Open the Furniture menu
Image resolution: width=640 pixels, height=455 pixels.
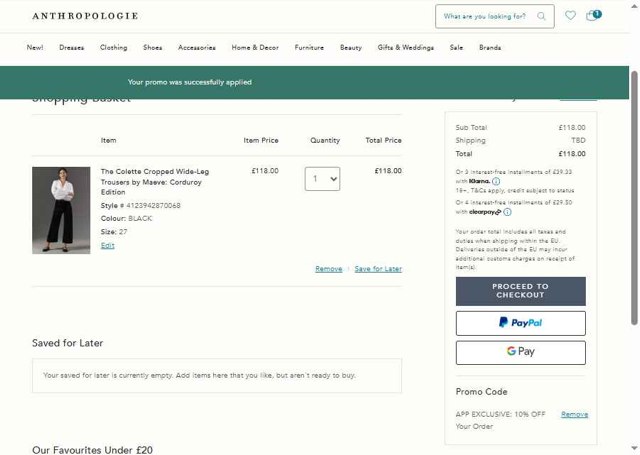click(x=309, y=47)
